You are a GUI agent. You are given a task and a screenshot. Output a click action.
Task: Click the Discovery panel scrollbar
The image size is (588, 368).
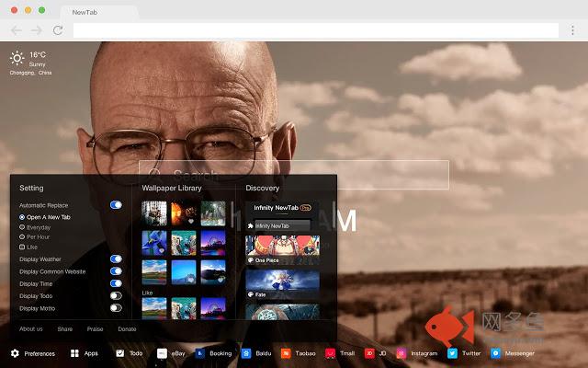(334, 213)
